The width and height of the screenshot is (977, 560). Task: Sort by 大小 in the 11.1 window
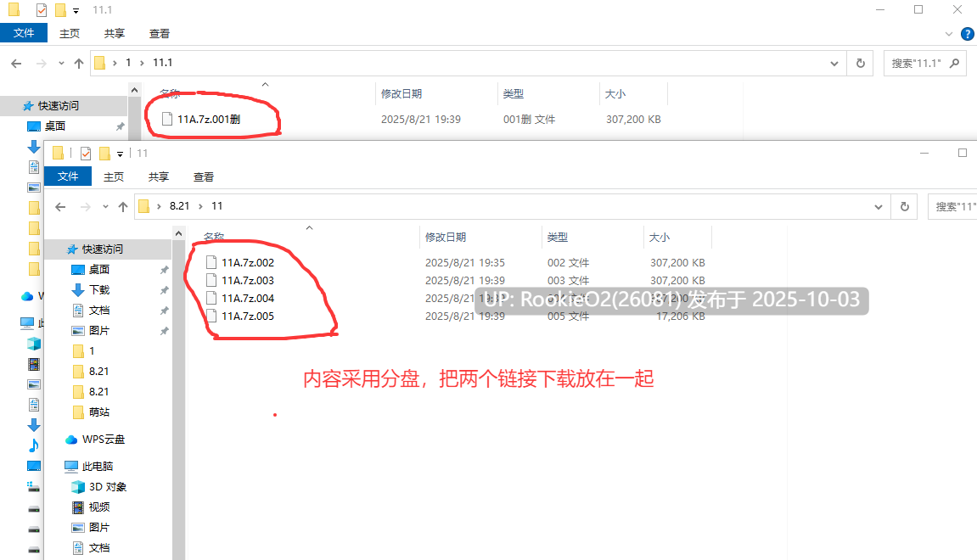point(615,93)
